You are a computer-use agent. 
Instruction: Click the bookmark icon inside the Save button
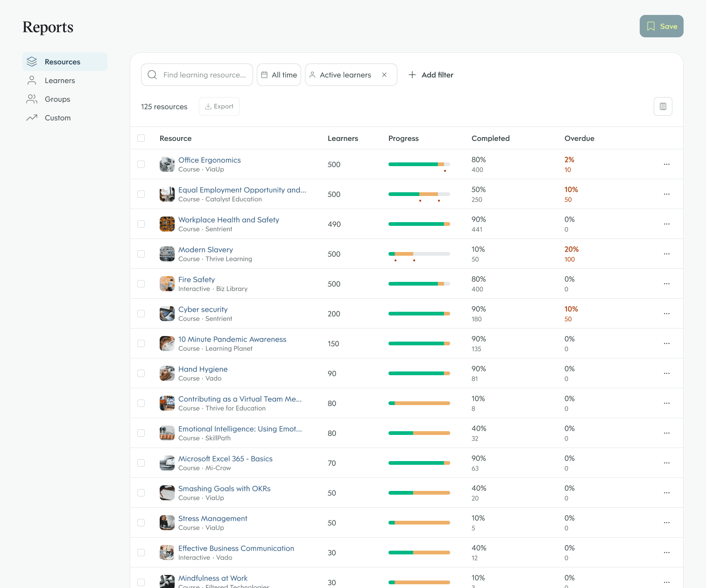coord(651,26)
